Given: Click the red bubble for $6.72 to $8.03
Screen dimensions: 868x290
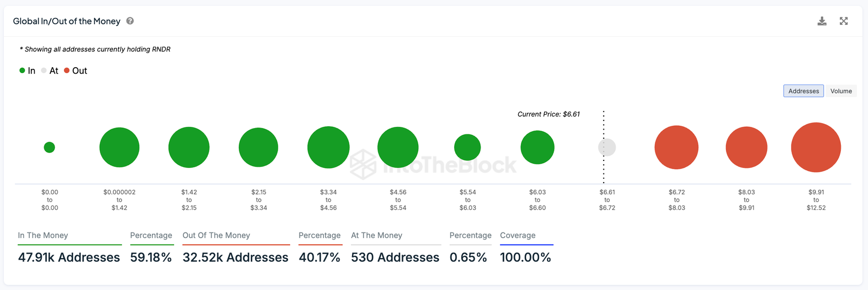Looking at the screenshot, I should [x=676, y=147].
